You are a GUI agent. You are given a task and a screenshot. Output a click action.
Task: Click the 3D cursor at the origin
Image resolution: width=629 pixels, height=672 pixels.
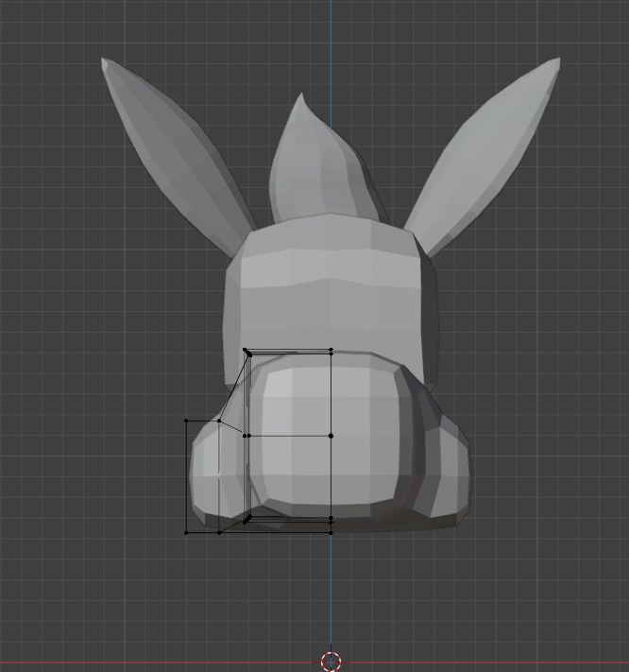click(331, 662)
